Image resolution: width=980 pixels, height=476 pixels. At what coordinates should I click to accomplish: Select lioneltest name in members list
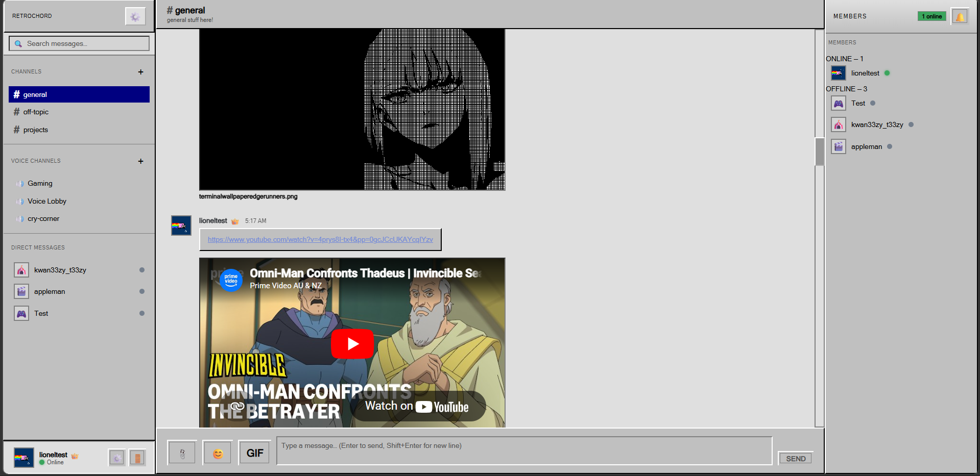865,73
